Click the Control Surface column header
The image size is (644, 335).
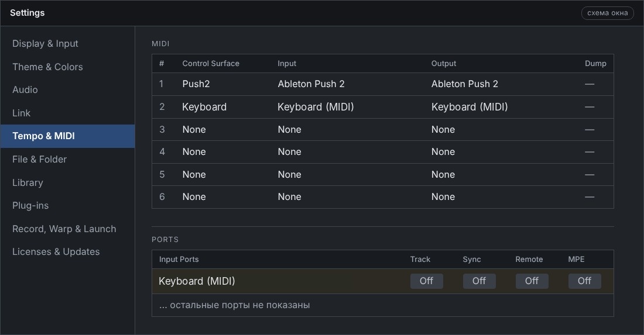click(x=211, y=64)
